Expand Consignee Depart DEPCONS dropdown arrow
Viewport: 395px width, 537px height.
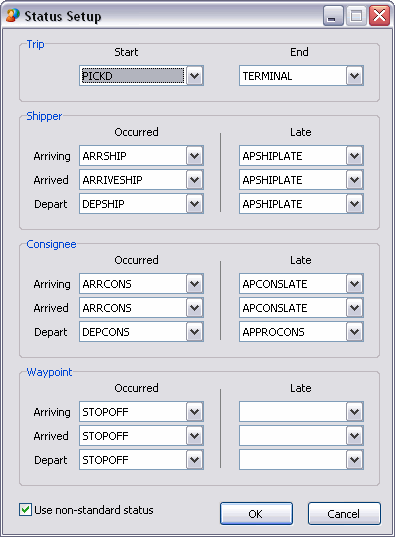pos(195,332)
